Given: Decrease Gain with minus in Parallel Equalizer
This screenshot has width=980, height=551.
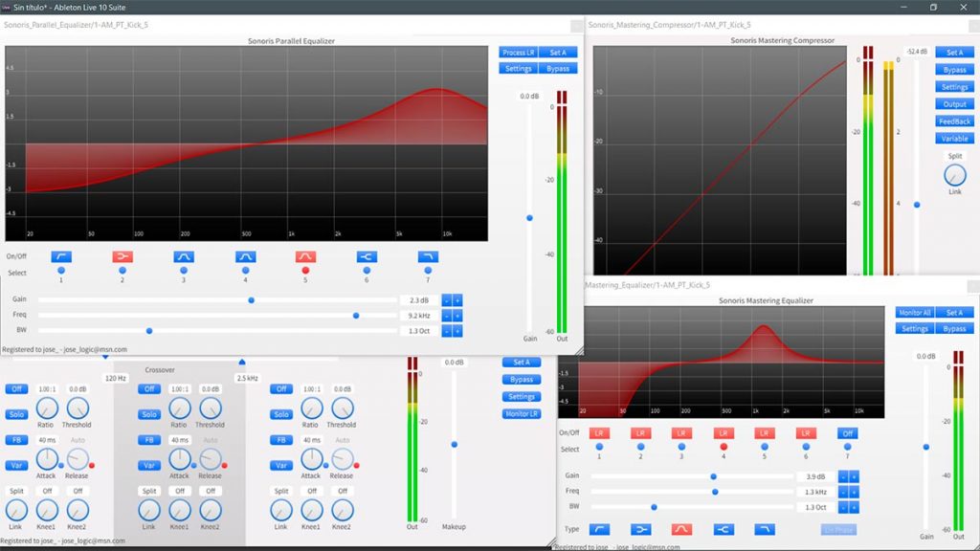Looking at the screenshot, I should 447,300.
